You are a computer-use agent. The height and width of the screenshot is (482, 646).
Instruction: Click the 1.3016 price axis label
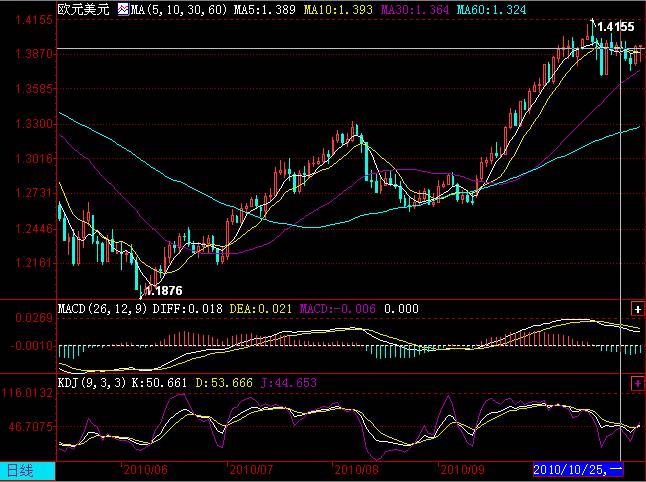pyautogui.click(x=34, y=159)
